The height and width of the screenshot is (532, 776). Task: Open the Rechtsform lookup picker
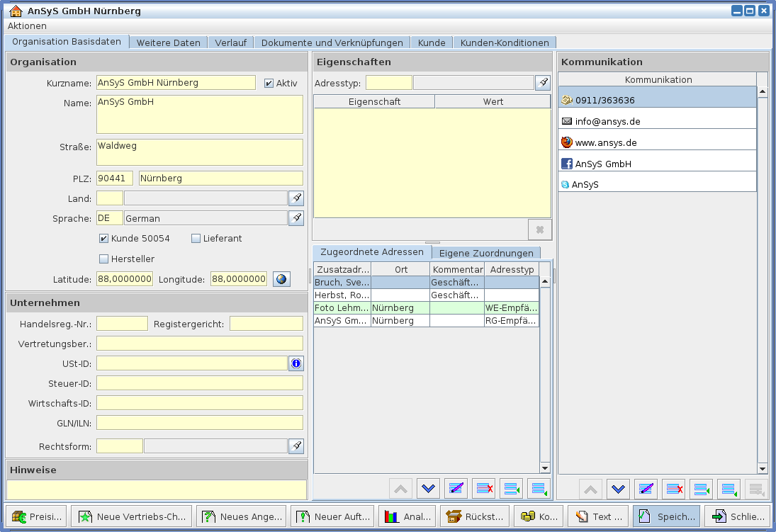[296, 446]
